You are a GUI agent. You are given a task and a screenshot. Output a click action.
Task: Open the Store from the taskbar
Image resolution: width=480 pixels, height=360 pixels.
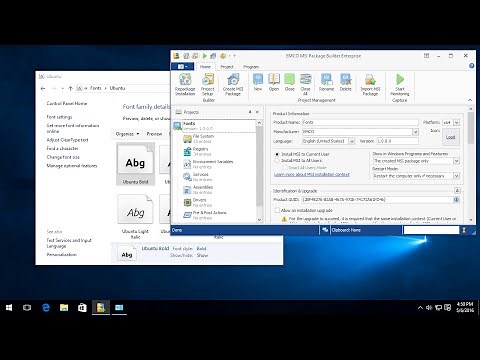tap(82, 307)
